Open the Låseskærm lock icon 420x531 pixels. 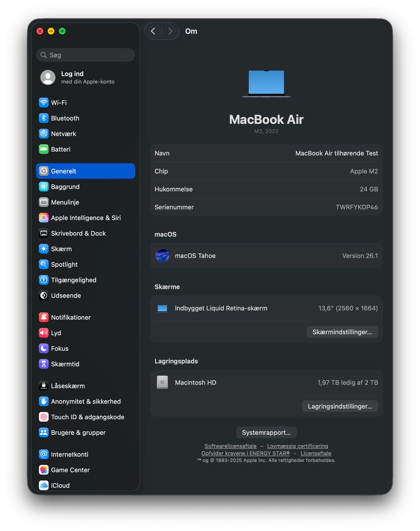click(x=43, y=386)
